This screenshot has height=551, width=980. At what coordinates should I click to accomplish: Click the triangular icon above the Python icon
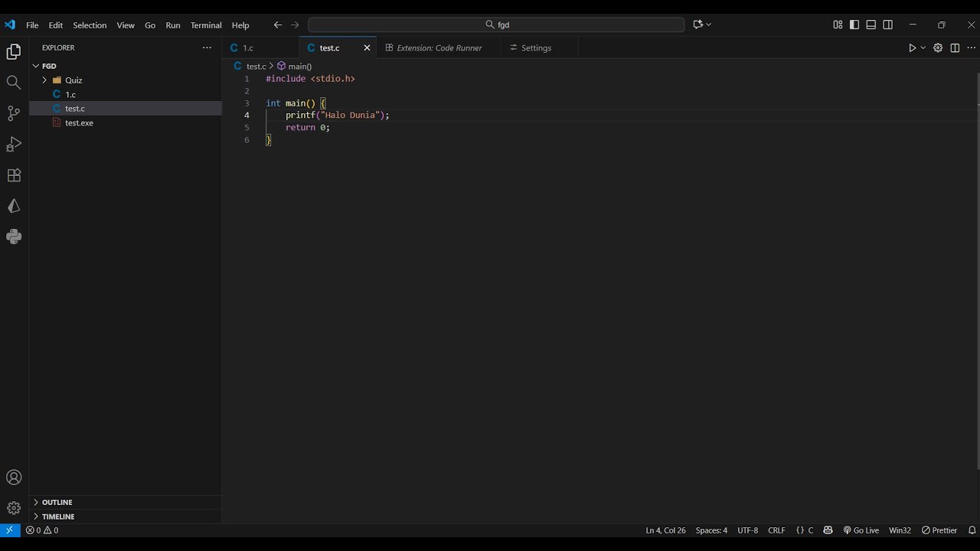click(14, 206)
